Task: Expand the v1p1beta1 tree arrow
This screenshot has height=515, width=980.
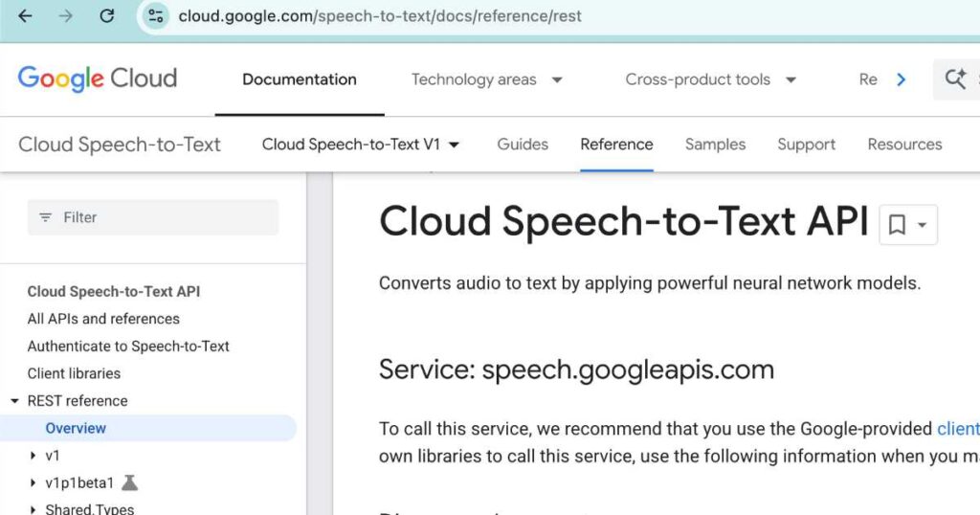Action: 33,483
